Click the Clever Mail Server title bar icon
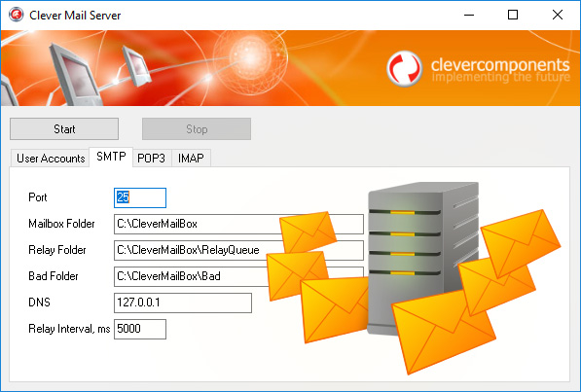Screen dimensions: 581x392 (16, 15)
